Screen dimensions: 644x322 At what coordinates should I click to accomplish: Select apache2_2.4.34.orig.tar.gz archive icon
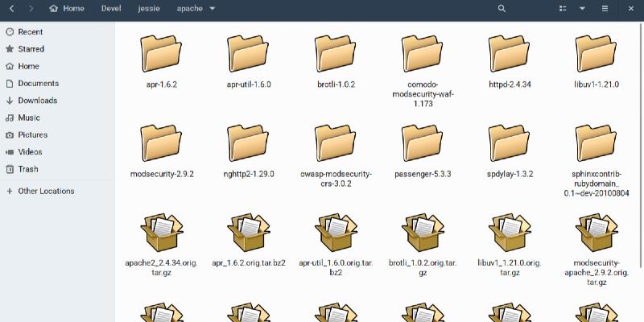162,233
